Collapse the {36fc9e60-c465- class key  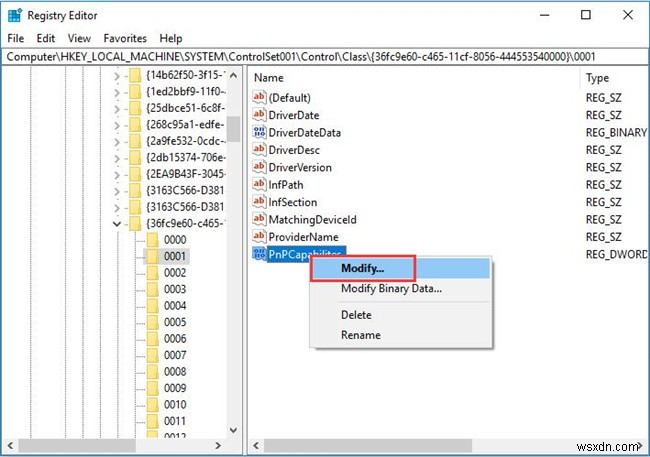(x=117, y=224)
